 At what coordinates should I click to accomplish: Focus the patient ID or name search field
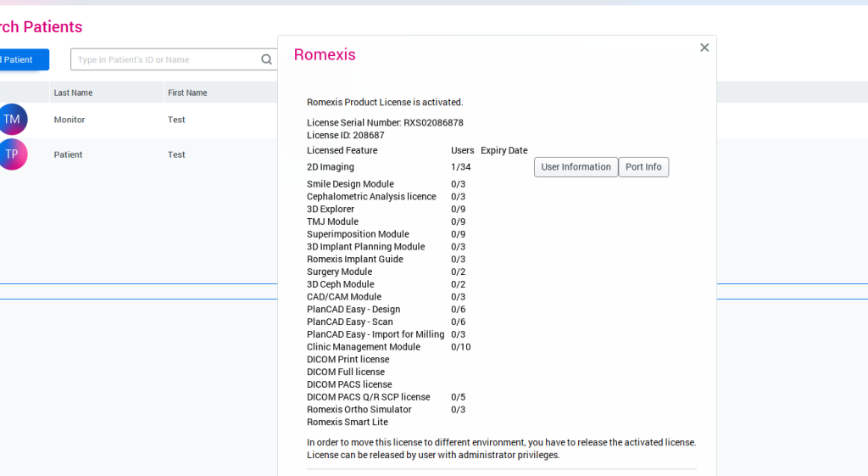(x=165, y=59)
